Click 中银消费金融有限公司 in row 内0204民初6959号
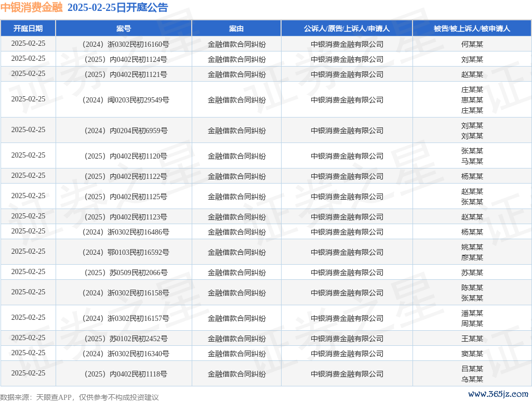This screenshot has width=532, height=402. pos(347,131)
